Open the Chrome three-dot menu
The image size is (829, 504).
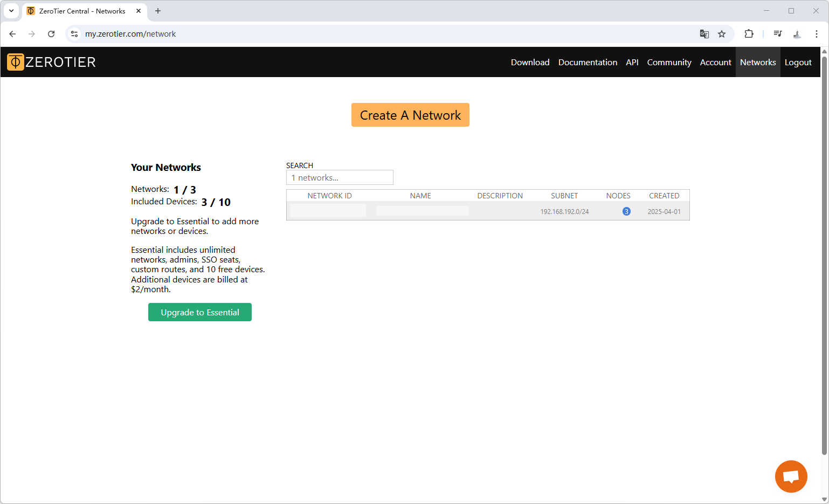click(x=816, y=34)
